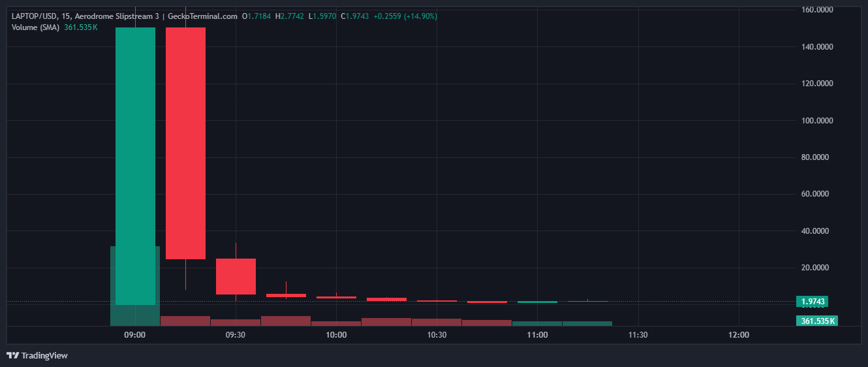Click the 10:00 time axis label

[x=336, y=334]
